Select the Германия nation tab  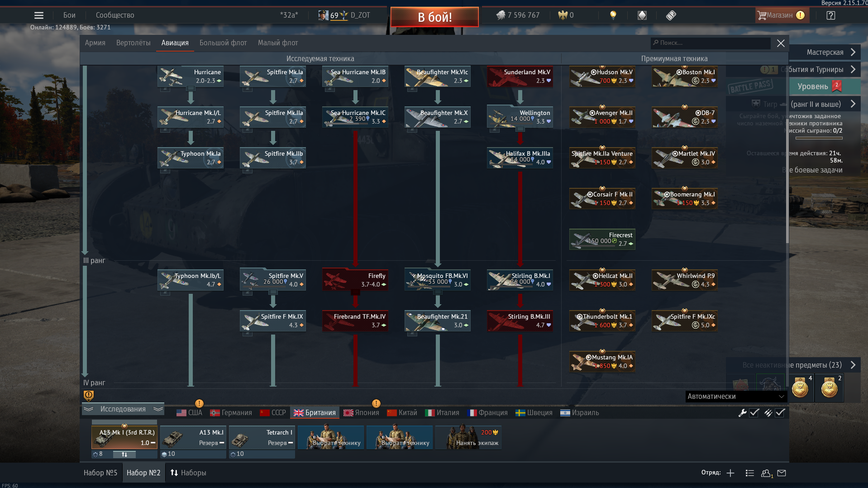tap(231, 413)
